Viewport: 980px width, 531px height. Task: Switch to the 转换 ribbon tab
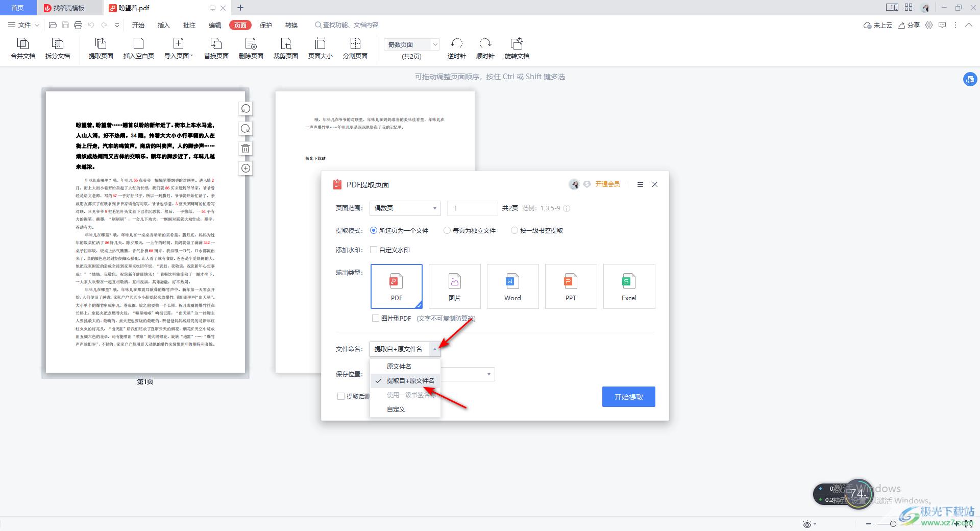(x=291, y=25)
